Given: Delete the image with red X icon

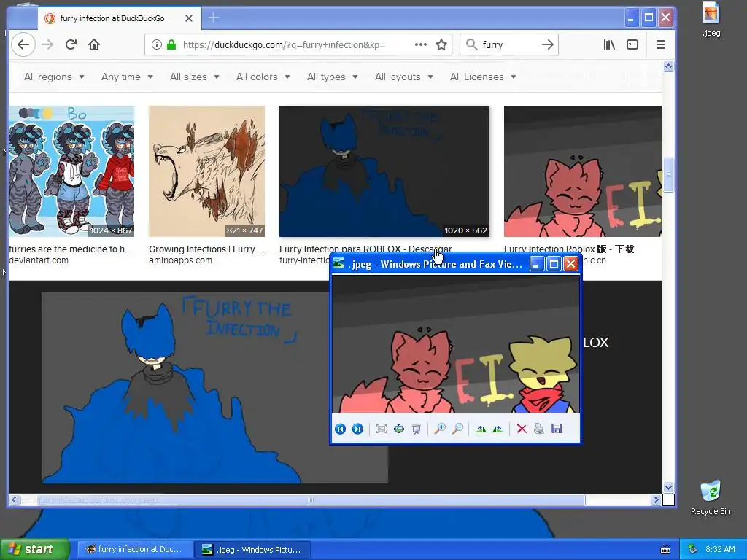Looking at the screenshot, I should click(x=522, y=429).
